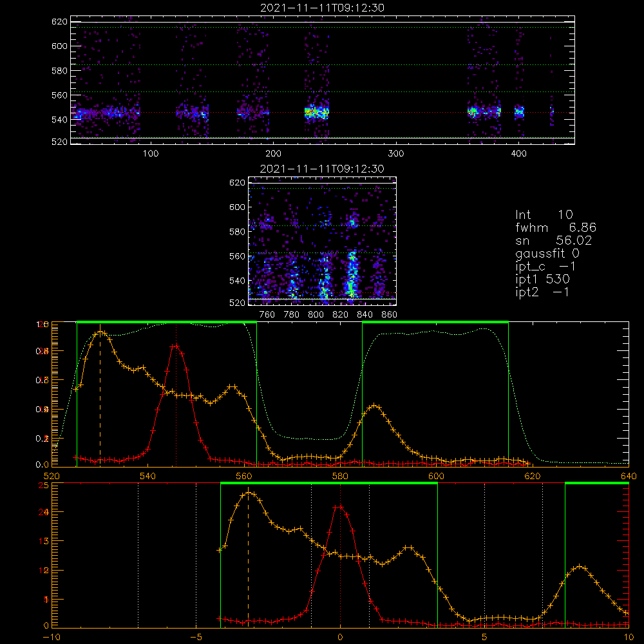Click x-axis label 640 on profile plot
This screenshot has width=644, height=644.
(x=629, y=477)
